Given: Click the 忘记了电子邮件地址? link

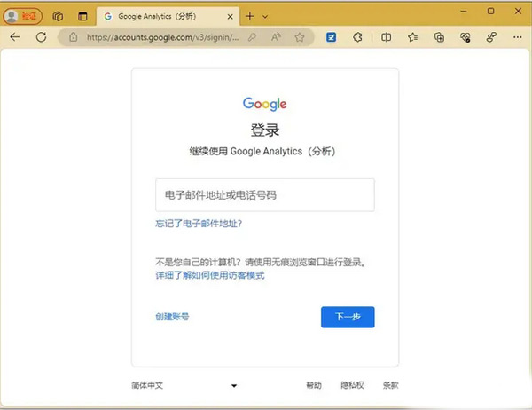Looking at the screenshot, I should point(199,225).
